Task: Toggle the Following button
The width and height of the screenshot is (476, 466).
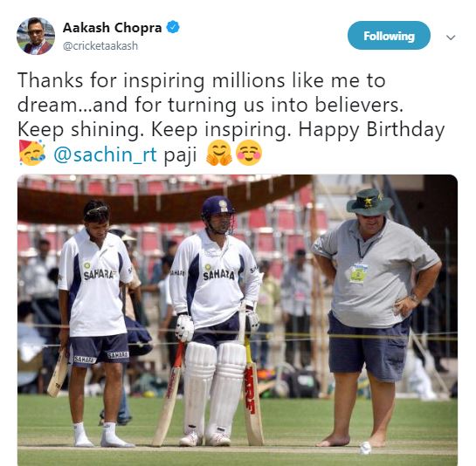Action: tap(389, 36)
